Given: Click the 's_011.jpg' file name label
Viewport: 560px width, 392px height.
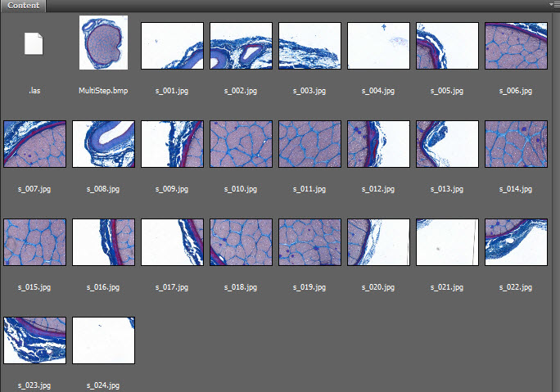Looking at the screenshot, I should (x=309, y=189).
